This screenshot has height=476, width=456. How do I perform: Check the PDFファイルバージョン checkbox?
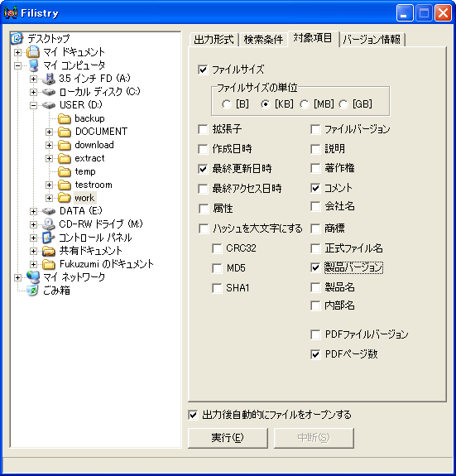click(x=315, y=334)
